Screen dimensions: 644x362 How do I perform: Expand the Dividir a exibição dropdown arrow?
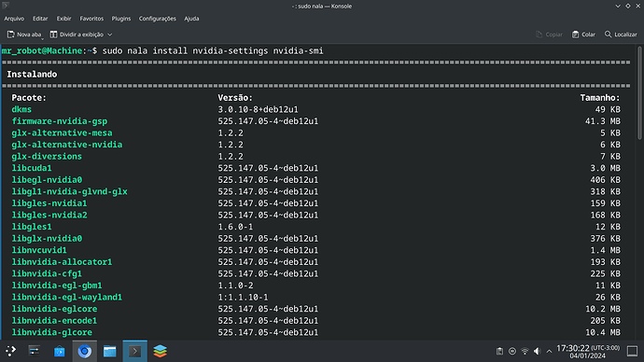tap(109, 35)
